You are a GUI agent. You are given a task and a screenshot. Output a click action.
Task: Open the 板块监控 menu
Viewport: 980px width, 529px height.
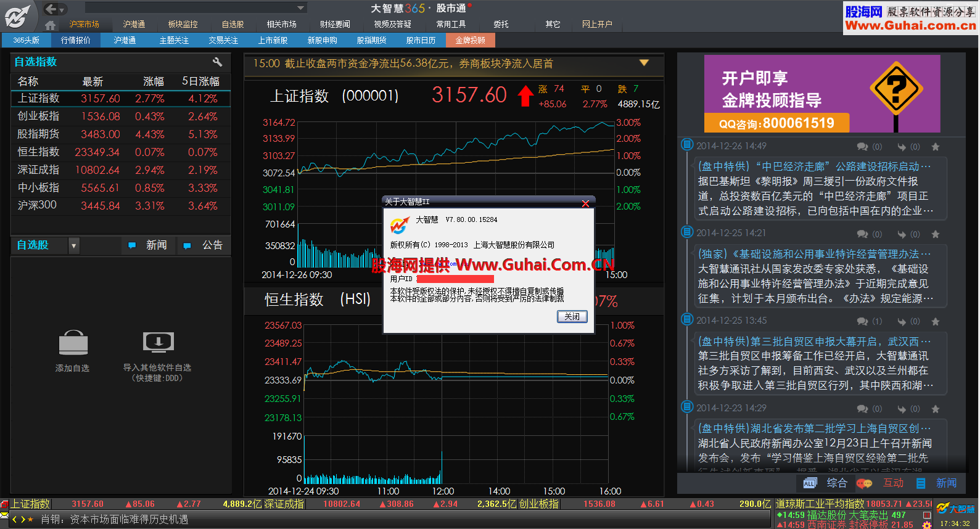tap(183, 24)
